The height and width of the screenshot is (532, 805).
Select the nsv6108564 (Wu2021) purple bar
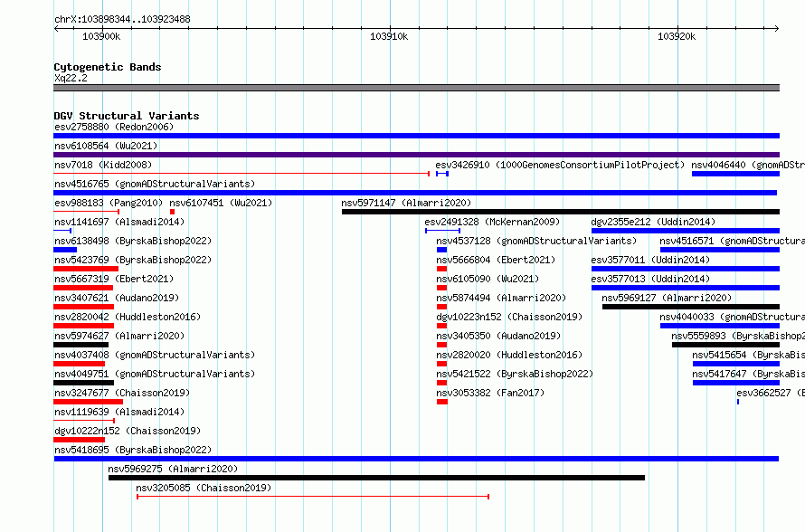pos(416,155)
